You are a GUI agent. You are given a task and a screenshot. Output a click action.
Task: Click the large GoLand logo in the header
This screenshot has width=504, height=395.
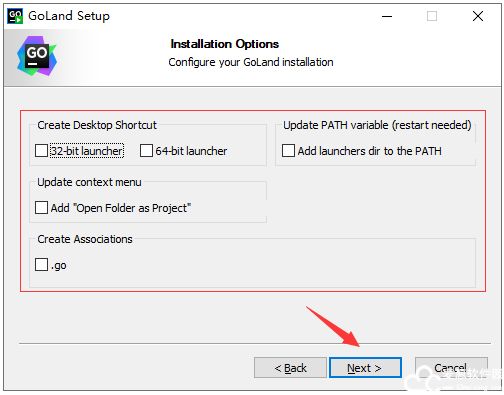click(x=37, y=56)
